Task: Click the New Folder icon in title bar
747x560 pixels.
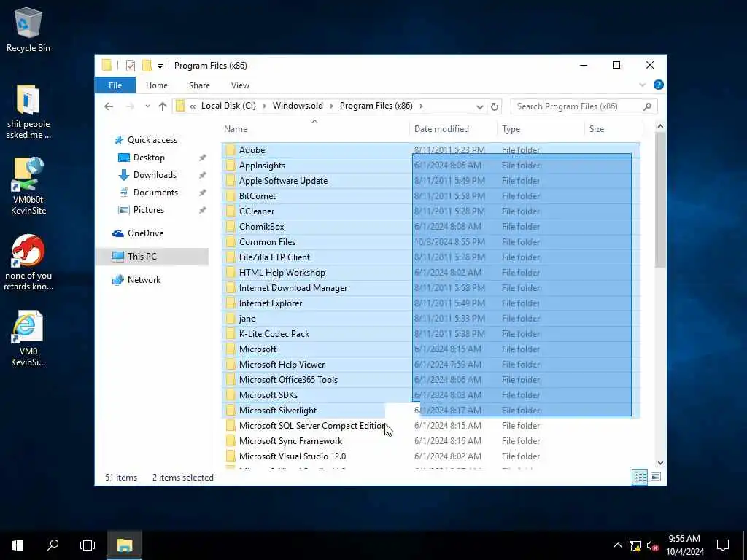Action: [147, 66]
